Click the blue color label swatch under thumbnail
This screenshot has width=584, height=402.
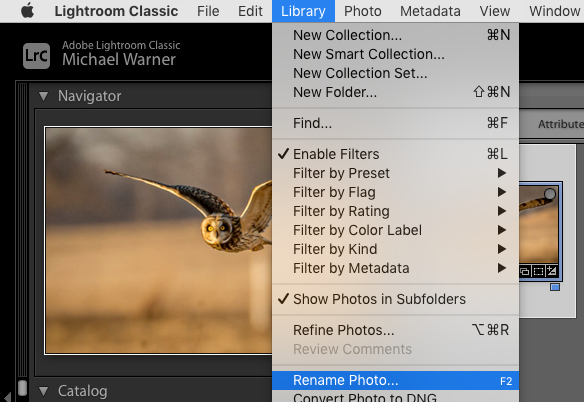pos(555,287)
